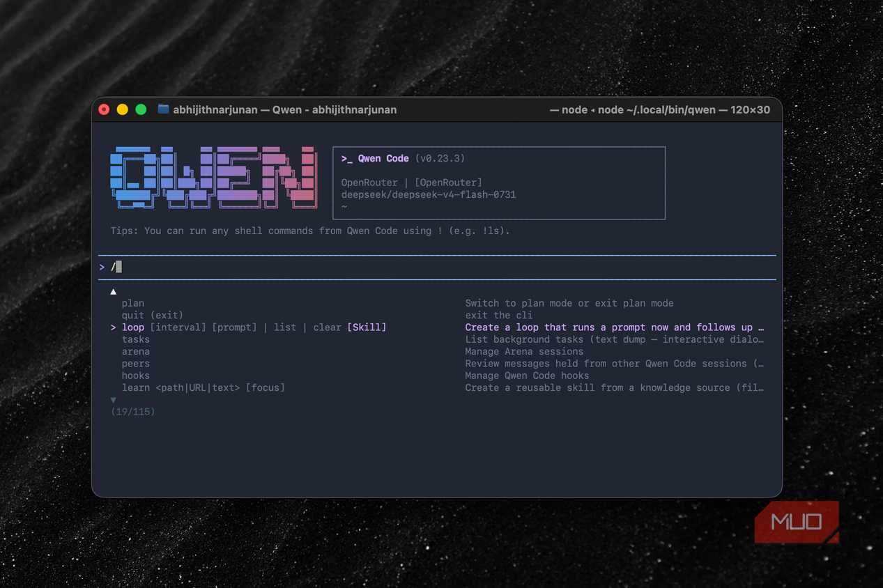Click the [Skill] tag on loop row
Screen dimensions: 883x588
coord(367,327)
